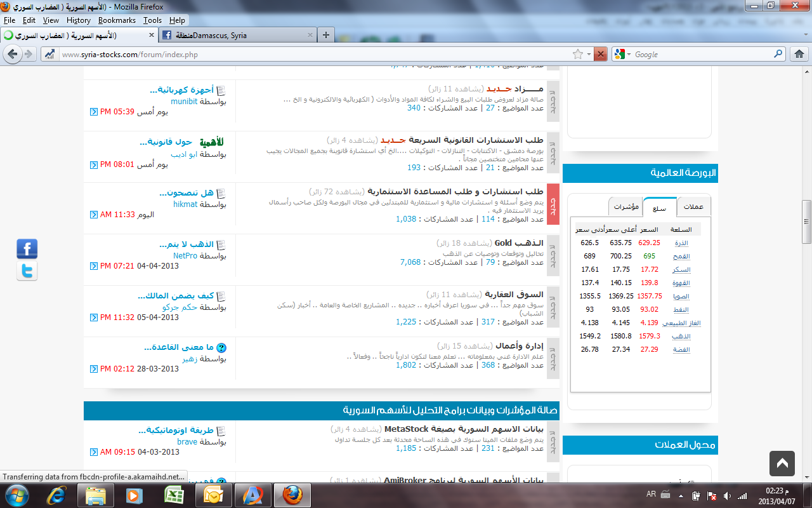The image size is (812, 508).
Task: Click the volume speaker icon in system tray
Action: coord(727,495)
